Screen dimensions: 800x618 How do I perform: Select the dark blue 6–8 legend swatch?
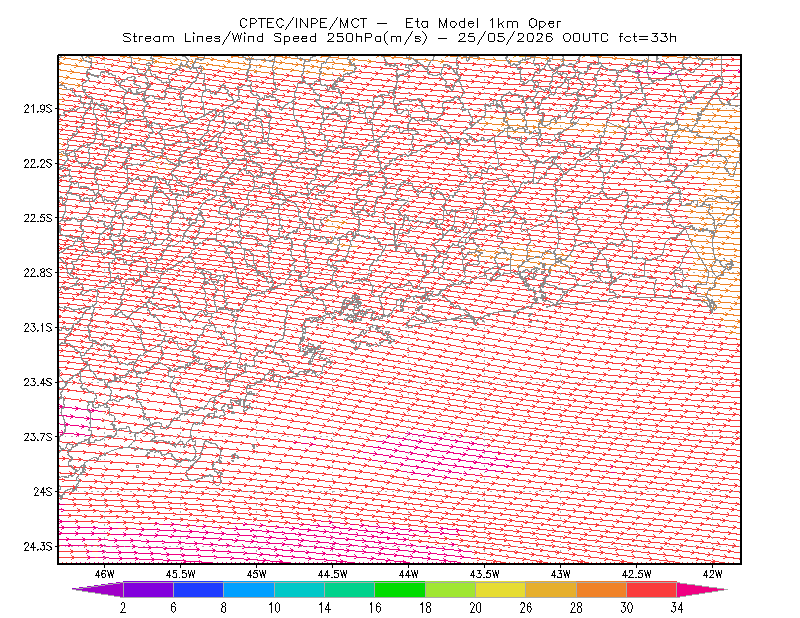[198, 589]
